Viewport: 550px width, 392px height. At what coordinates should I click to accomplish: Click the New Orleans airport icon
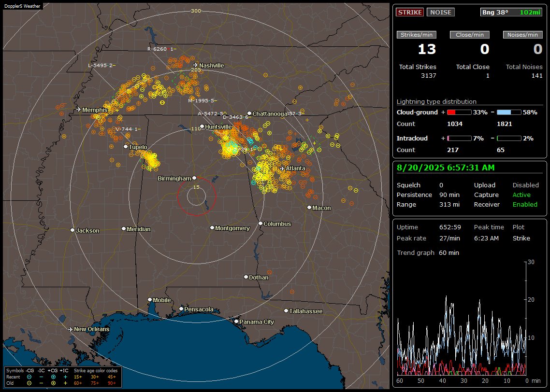tap(71, 329)
